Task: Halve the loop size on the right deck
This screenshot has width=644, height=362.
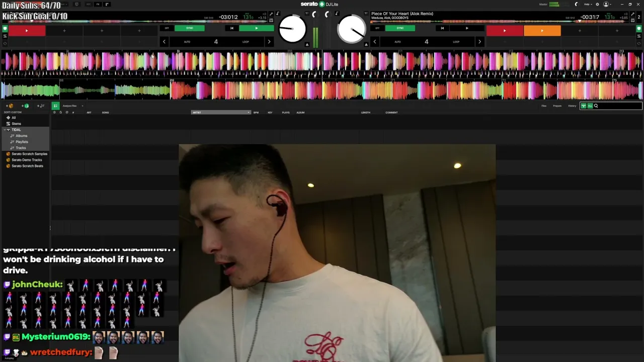Action: [374, 42]
